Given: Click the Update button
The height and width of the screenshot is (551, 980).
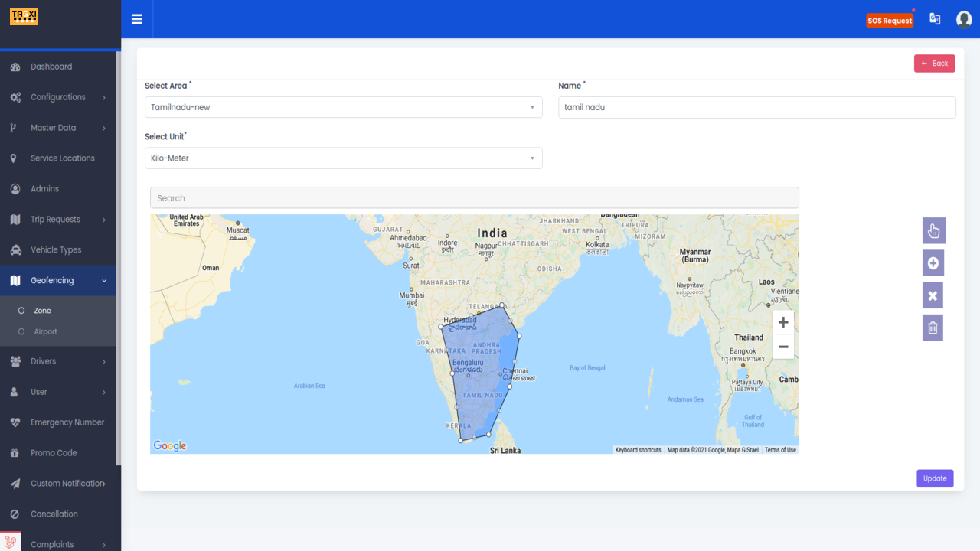Looking at the screenshot, I should click(935, 478).
